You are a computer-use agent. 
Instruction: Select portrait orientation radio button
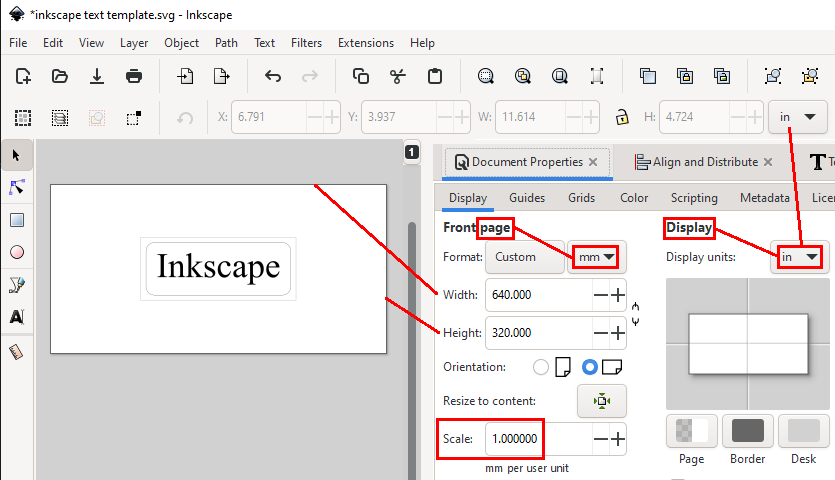(x=541, y=367)
